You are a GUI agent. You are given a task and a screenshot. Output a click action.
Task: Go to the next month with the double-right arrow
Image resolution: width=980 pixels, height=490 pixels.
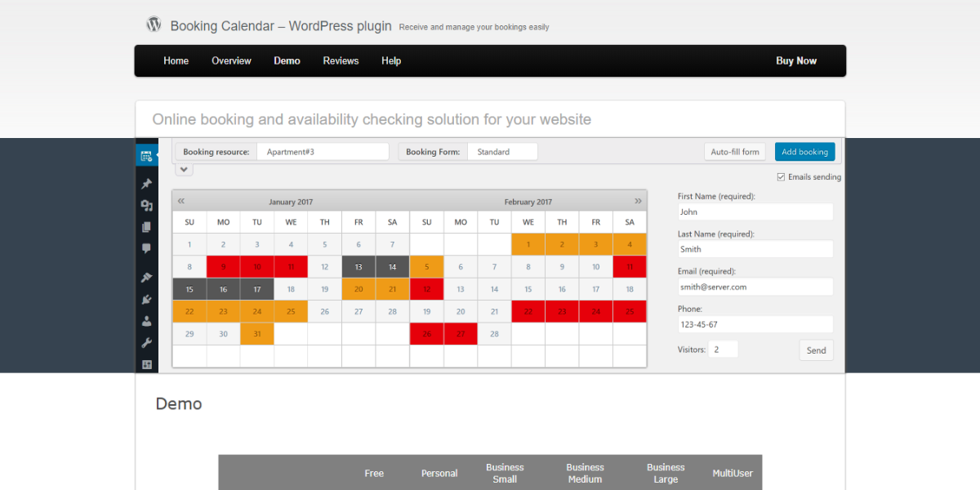[x=638, y=201]
